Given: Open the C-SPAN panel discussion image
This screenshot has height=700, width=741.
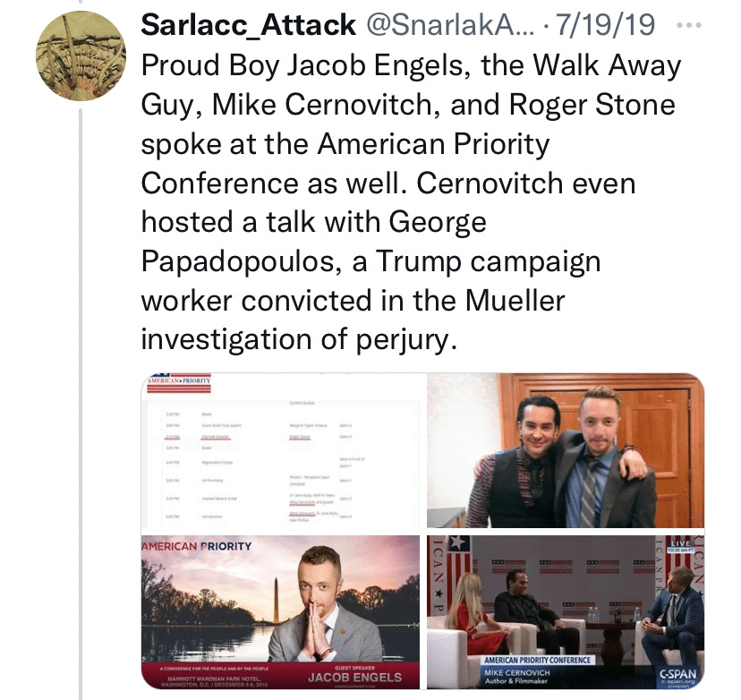Looking at the screenshot, I should point(565,611).
